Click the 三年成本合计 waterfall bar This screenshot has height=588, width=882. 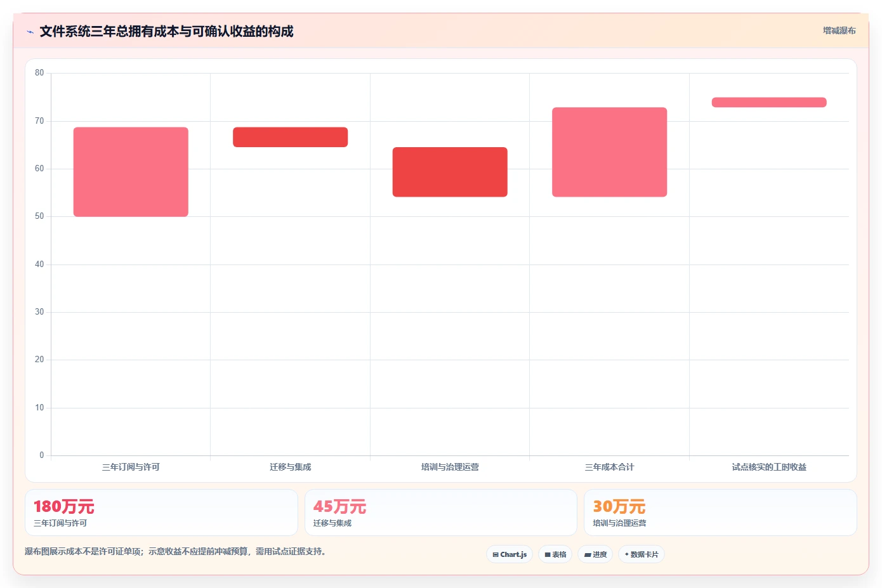coord(610,152)
